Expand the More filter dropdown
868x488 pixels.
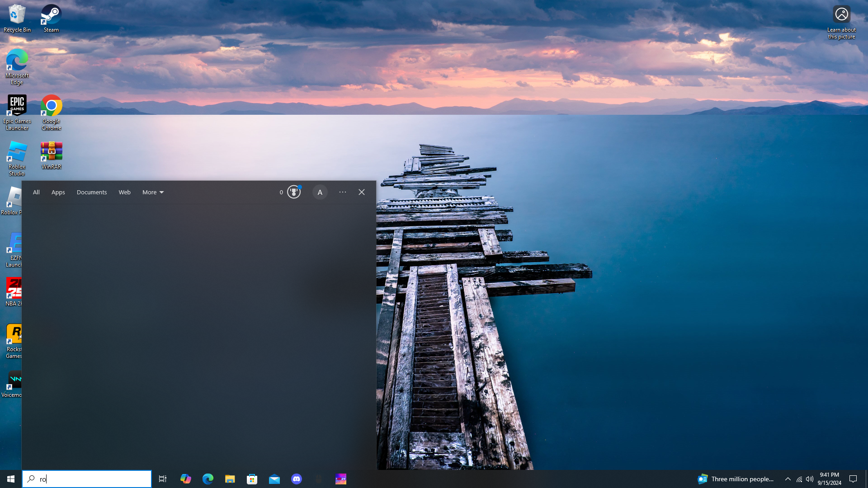(x=153, y=192)
